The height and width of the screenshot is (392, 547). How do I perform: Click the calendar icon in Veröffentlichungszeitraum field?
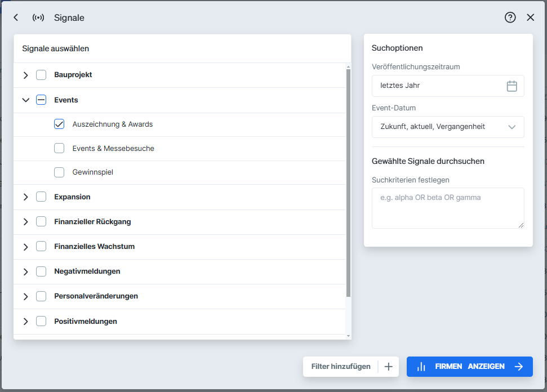(512, 86)
